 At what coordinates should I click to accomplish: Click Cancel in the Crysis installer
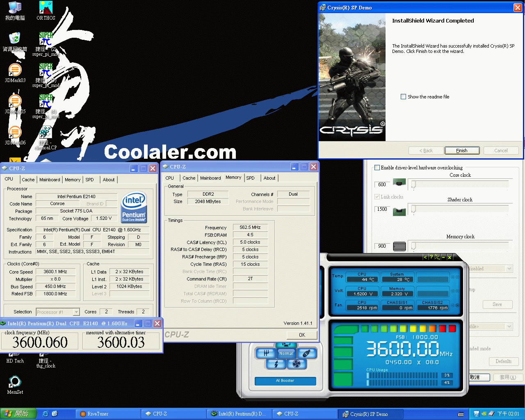pos(501,151)
